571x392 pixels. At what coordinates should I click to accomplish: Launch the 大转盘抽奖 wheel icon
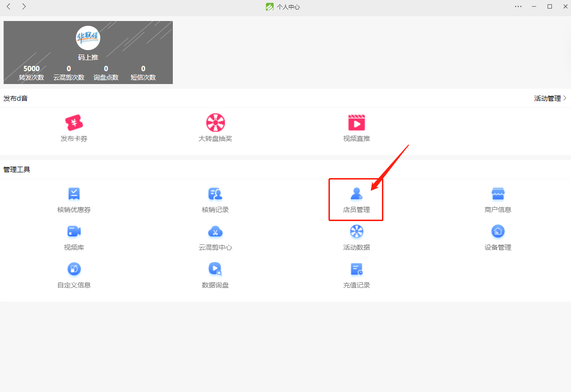(215, 123)
